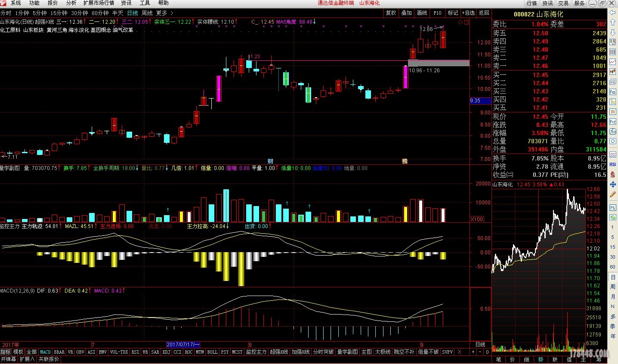Open the 扩展∧ panel expander
Image resolution: width=618 pixels, height=364 pixels.
tap(27, 359)
